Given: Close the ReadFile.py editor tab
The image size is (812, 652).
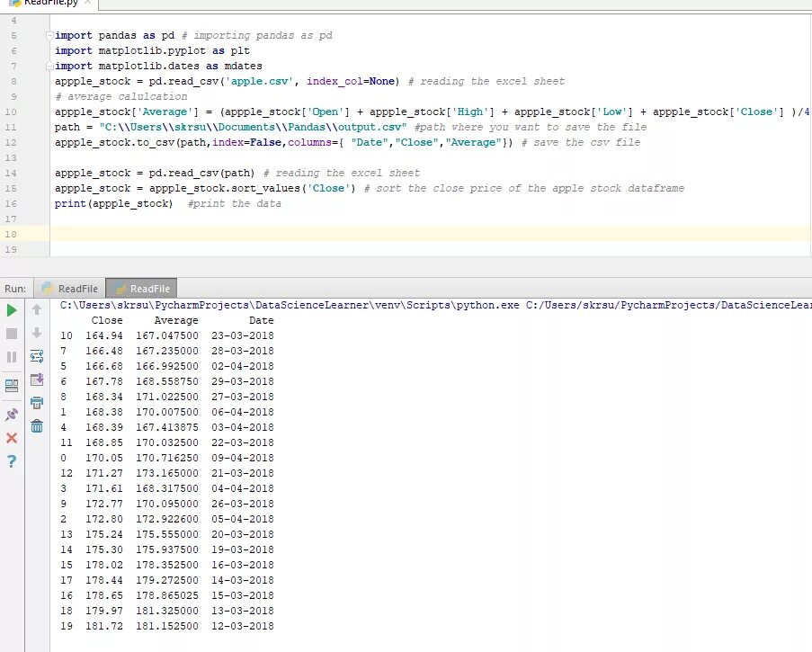Looking at the screenshot, I should 88,3.
